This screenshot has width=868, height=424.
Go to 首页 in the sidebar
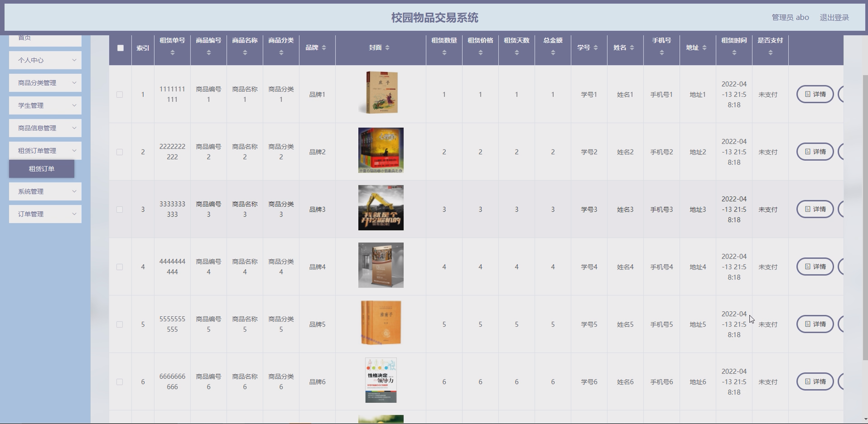tap(45, 40)
